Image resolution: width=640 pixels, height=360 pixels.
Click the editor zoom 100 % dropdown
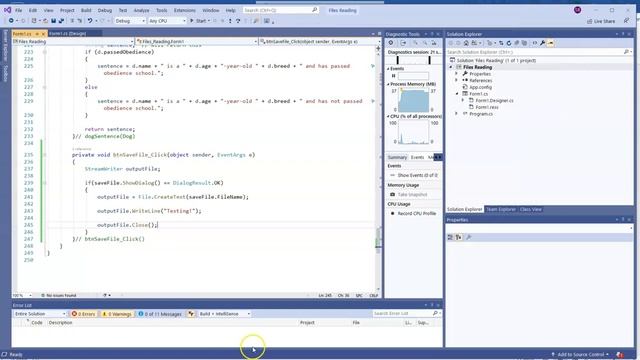pyautogui.click(x=22, y=296)
